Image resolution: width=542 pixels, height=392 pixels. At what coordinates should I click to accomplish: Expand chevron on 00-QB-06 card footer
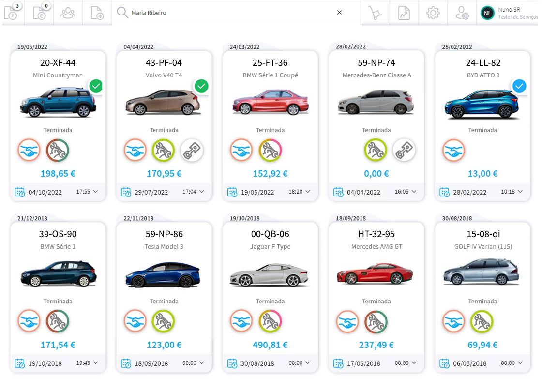coord(308,363)
